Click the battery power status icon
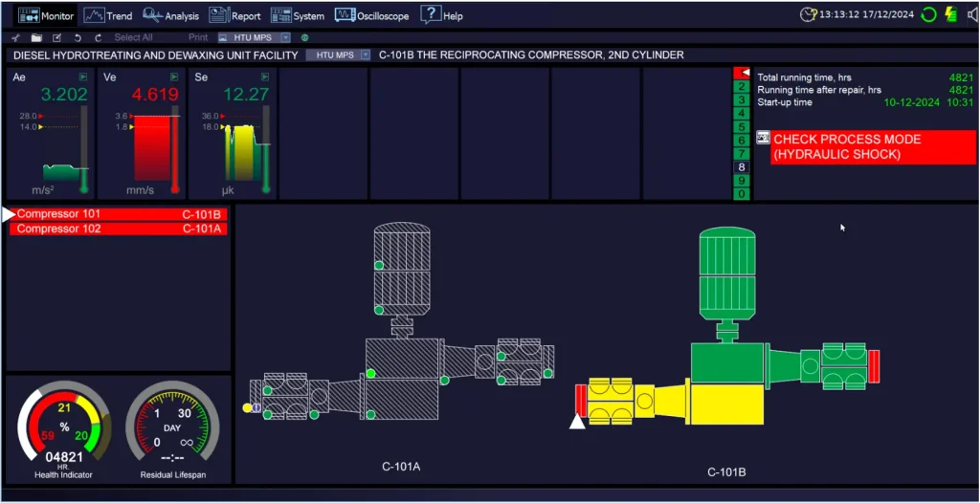Image resolution: width=980 pixels, height=503 pixels. 950,14
